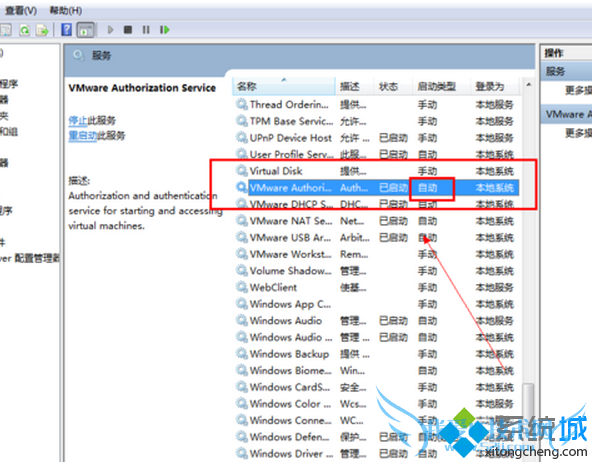The image size is (592, 462).
Task: Click the 重启动 this service link
Action: coord(83,136)
